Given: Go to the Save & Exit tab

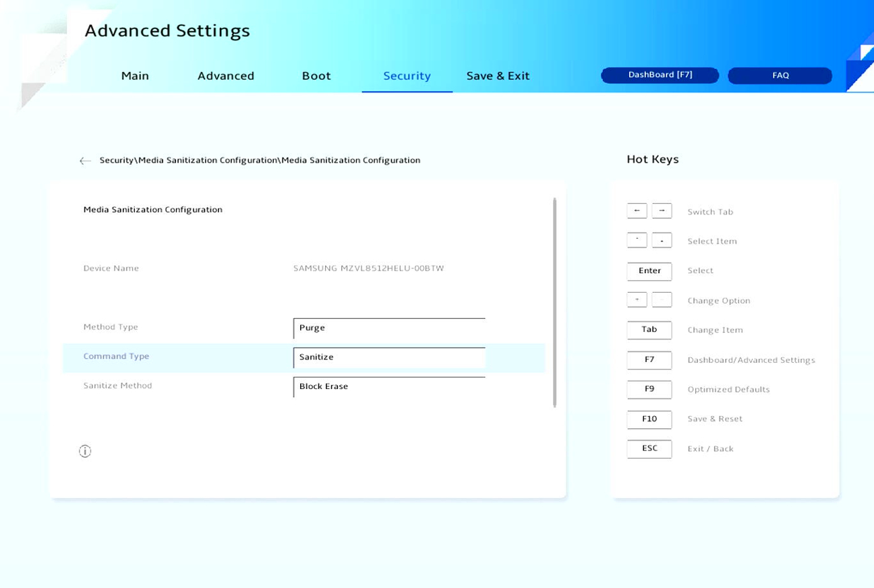Looking at the screenshot, I should [498, 76].
